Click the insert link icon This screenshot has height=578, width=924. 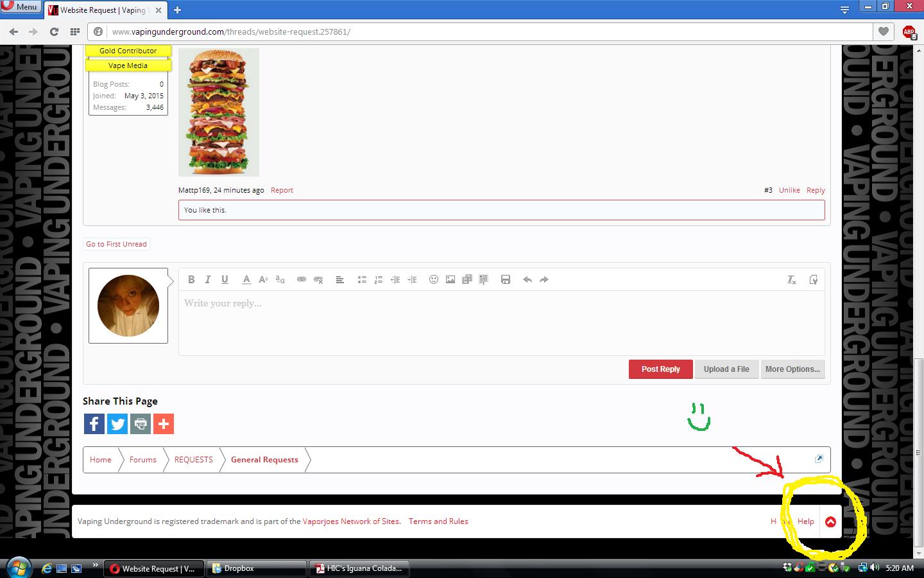point(302,279)
